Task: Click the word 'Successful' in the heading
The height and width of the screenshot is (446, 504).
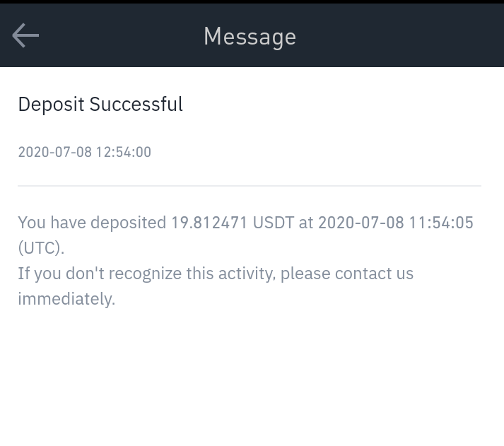Action: 136,105
